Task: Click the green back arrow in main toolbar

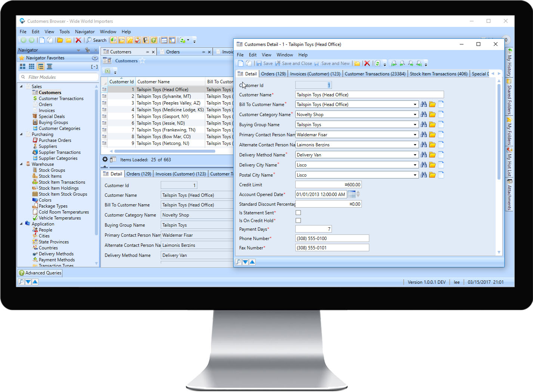Action: [23, 40]
